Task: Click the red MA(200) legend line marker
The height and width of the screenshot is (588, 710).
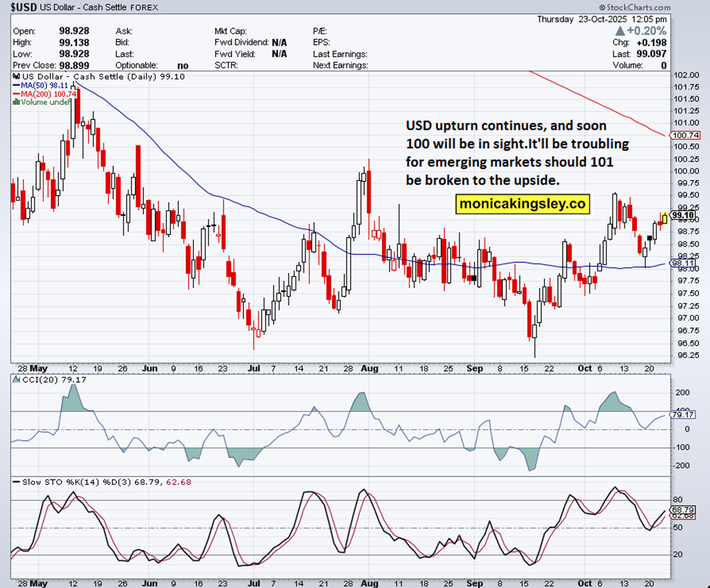Action: [16, 93]
